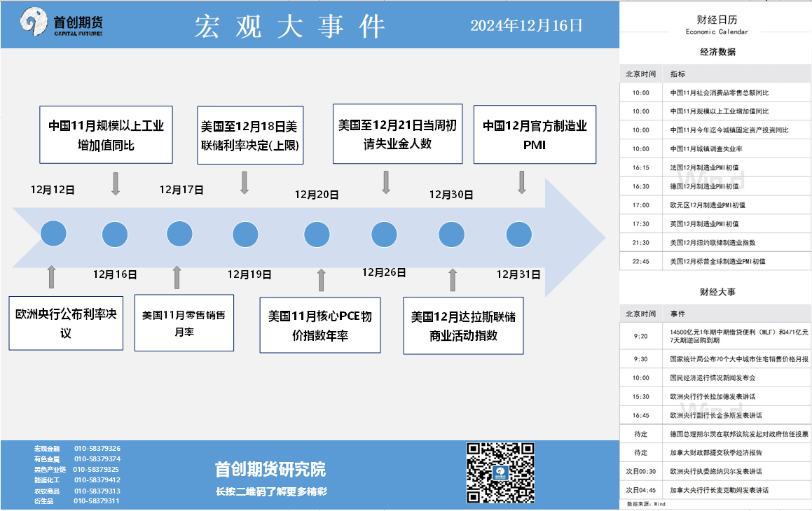Click the Capital Futures logo
The height and width of the screenshot is (511, 812).
pos(62,22)
